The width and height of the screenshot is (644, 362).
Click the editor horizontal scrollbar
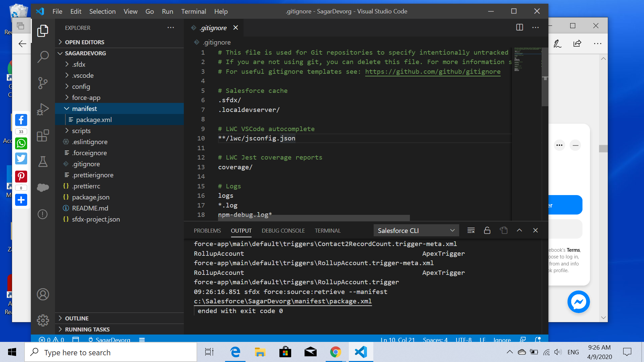point(314,218)
